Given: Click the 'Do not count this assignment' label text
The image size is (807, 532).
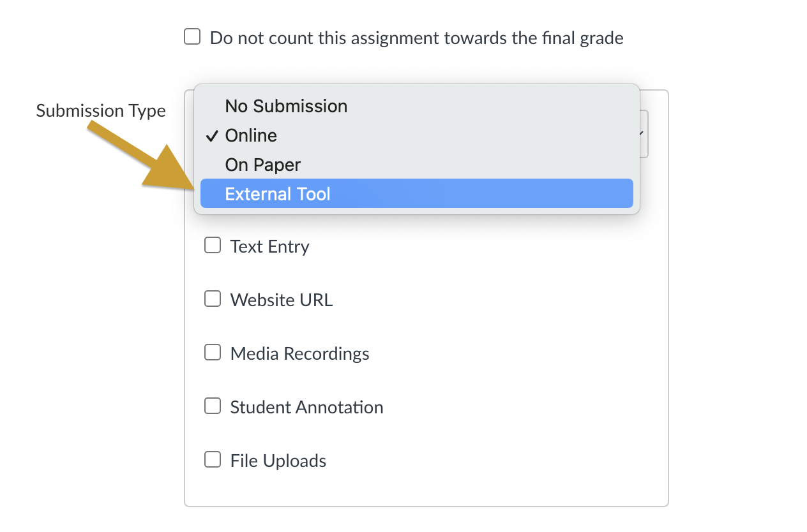Looking at the screenshot, I should coord(416,38).
